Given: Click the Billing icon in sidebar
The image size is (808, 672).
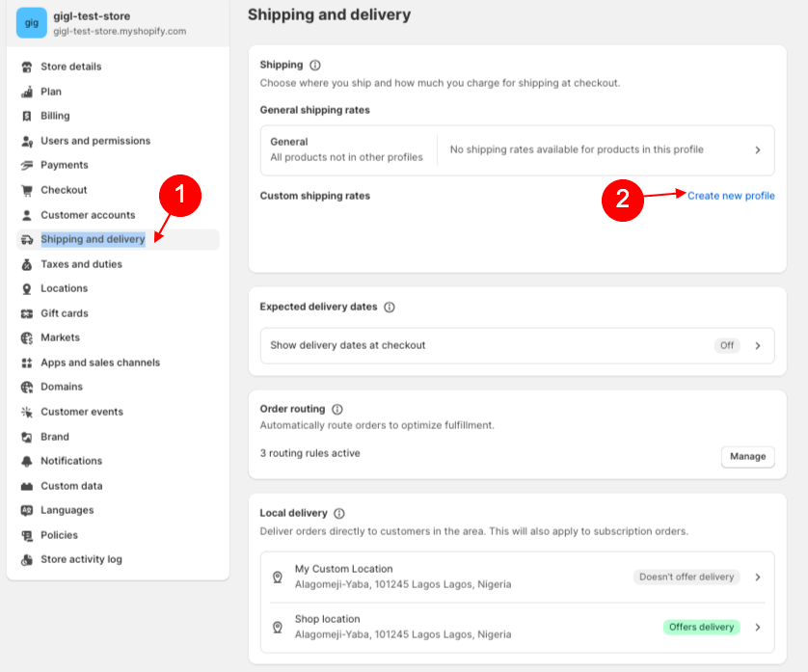Looking at the screenshot, I should coord(27,116).
